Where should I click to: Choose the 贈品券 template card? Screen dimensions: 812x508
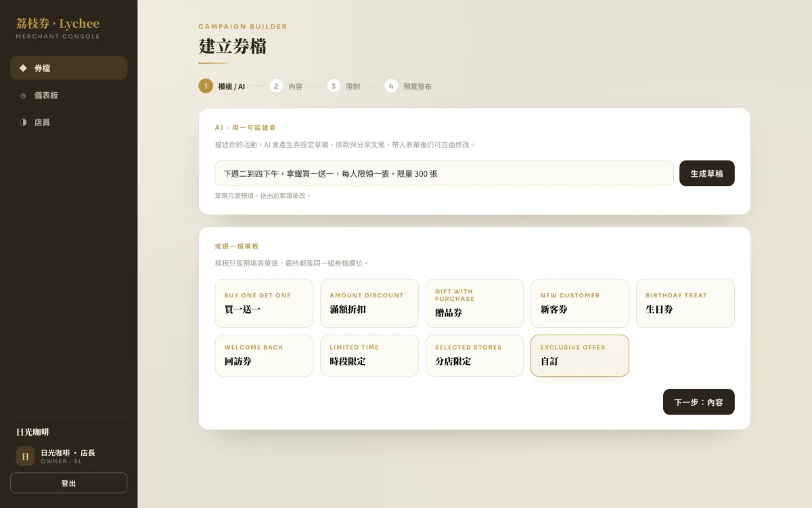click(474, 303)
